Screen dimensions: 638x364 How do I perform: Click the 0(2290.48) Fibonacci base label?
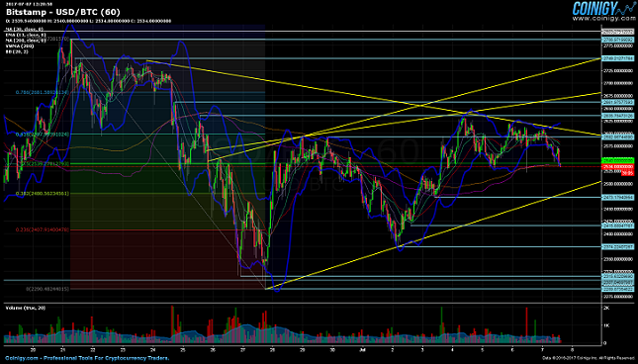47,289
